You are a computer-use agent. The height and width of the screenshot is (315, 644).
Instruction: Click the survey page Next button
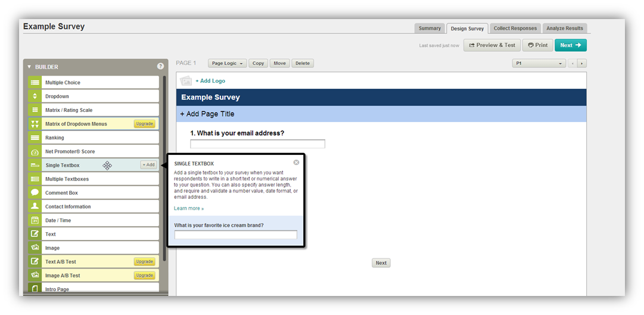click(381, 263)
